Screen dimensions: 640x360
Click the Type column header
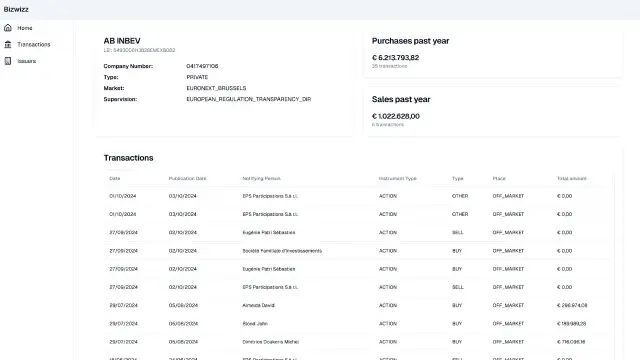click(458, 178)
